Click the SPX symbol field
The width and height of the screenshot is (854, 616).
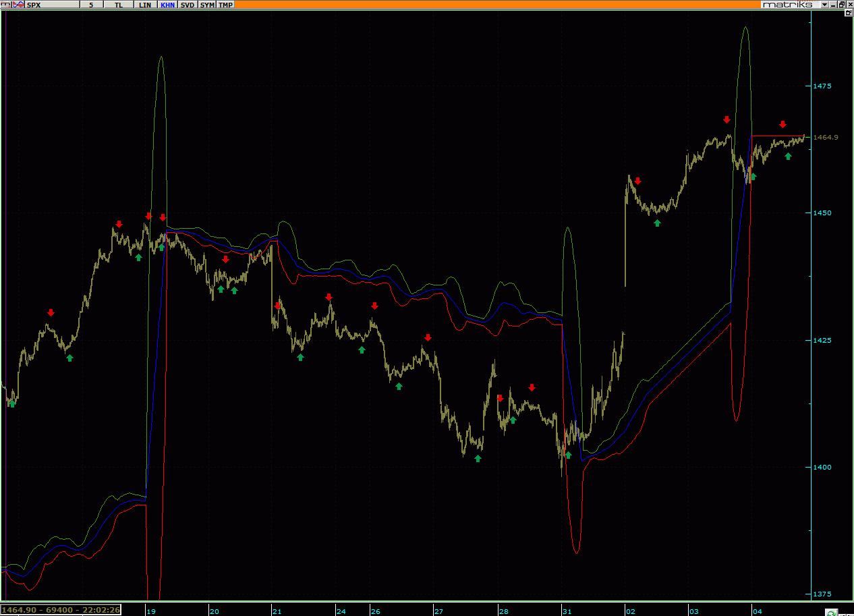pyautogui.click(x=52, y=4)
